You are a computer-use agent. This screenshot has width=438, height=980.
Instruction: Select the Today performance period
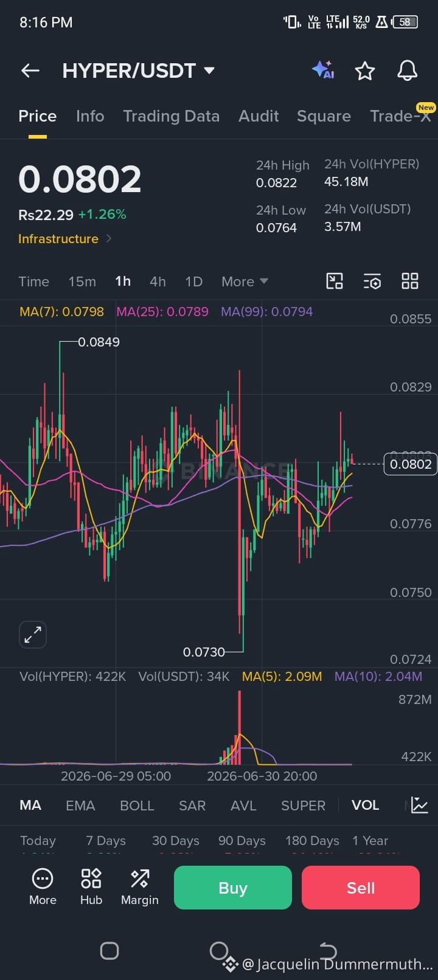pyautogui.click(x=38, y=841)
